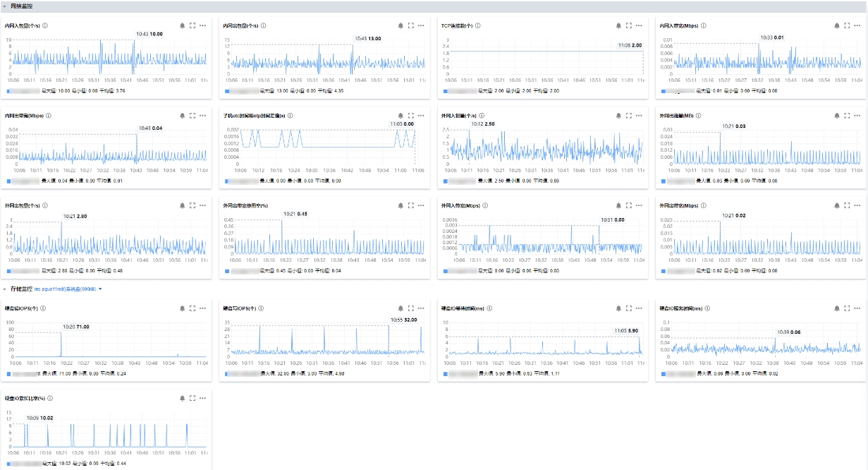Maximize the TCP连接数 chart
The width and height of the screenshot is (868, 470).
click(x=629, y=25)
